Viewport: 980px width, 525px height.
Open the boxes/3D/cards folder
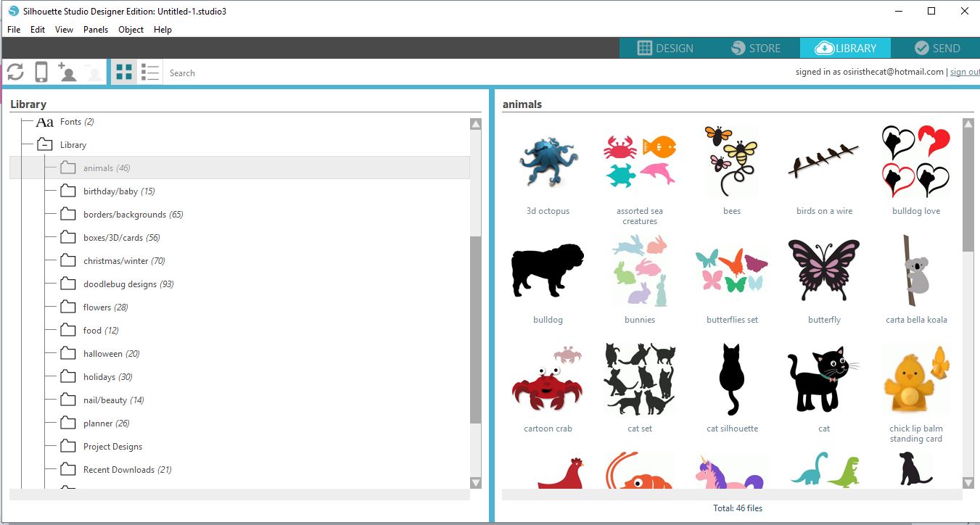click(121, 238)
